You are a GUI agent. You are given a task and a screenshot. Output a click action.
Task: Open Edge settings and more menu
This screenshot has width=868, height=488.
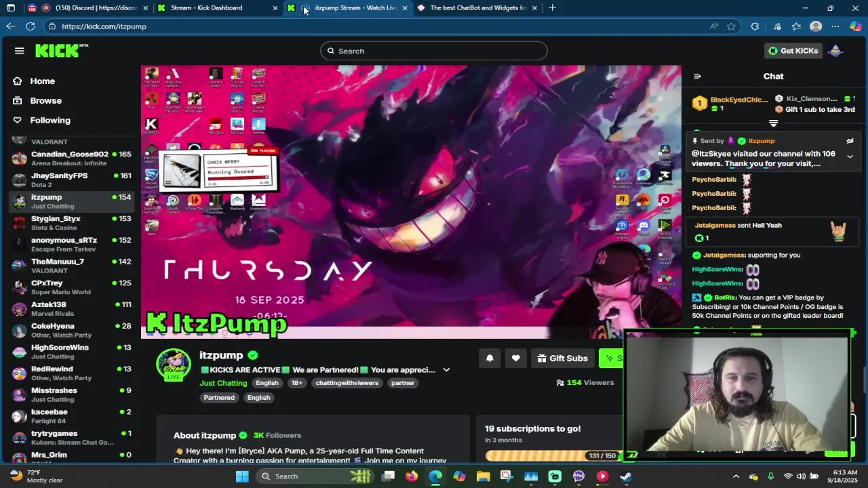[x=835, y=26]
